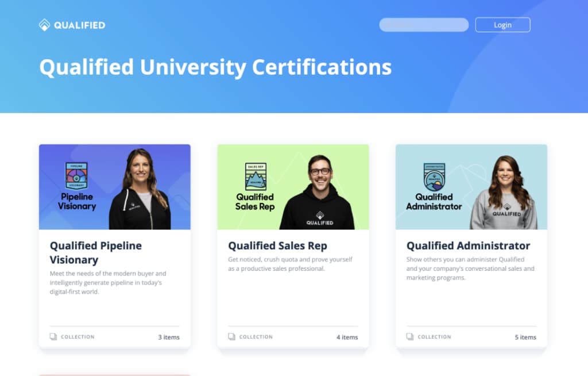Click the Qualified University Certifications heading
The height and width of the screenshot is (376, 588).
215,67
